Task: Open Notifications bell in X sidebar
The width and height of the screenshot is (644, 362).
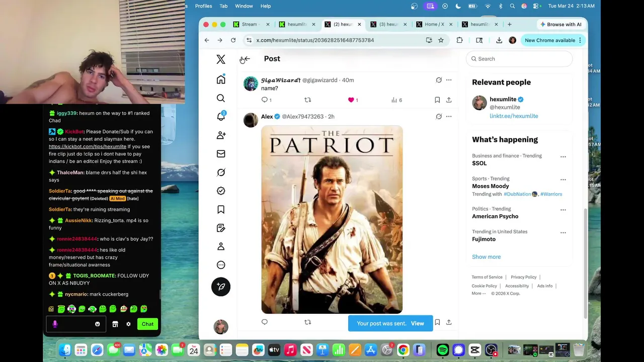Action: coord(221,117)
